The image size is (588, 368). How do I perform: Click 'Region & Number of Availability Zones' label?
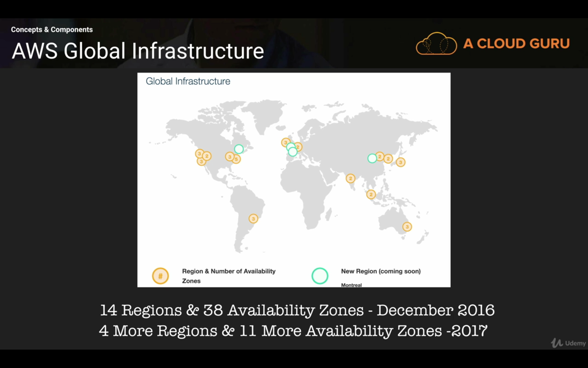[x=229, y=276]
